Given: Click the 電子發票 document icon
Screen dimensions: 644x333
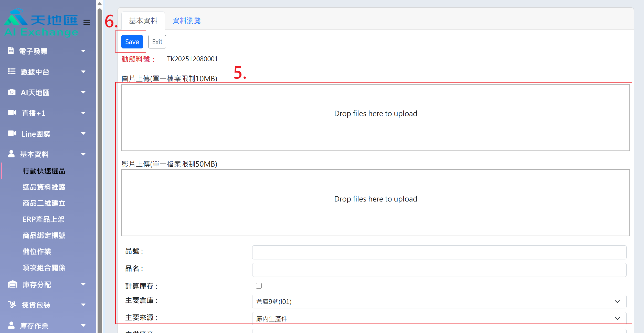Looking at the screenshot, I should (x=11, y=51).
